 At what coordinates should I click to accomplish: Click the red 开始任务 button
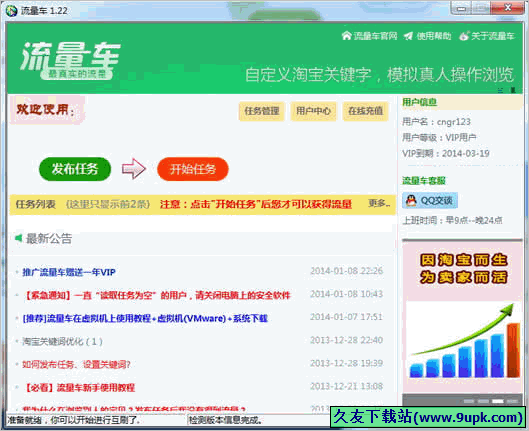coord(193,169)
